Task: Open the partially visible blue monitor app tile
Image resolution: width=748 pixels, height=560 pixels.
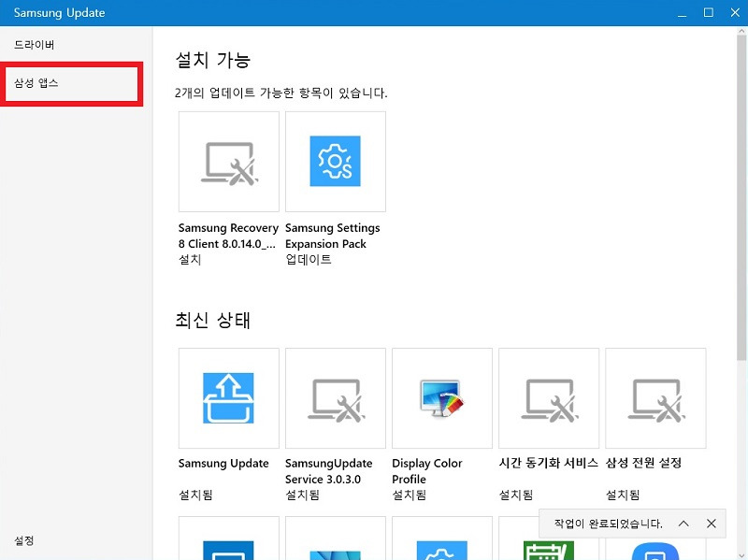Action: pos(229,538)
